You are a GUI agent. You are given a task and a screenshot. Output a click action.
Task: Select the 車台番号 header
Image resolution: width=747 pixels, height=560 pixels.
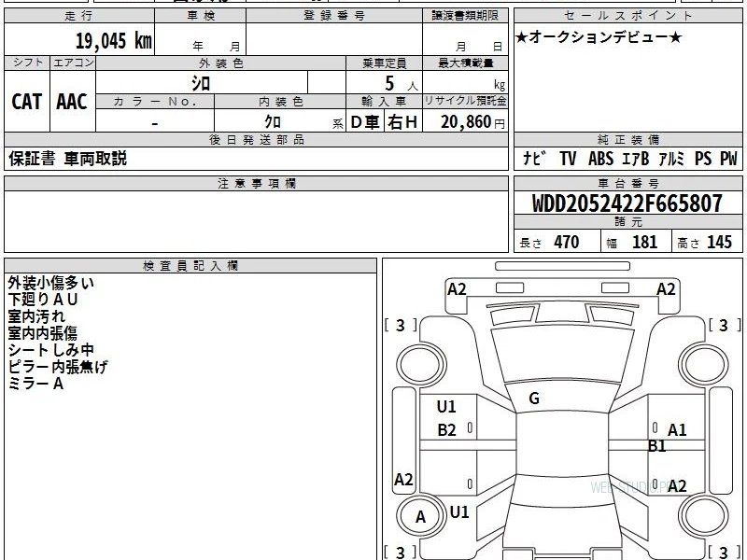point(627,183)
